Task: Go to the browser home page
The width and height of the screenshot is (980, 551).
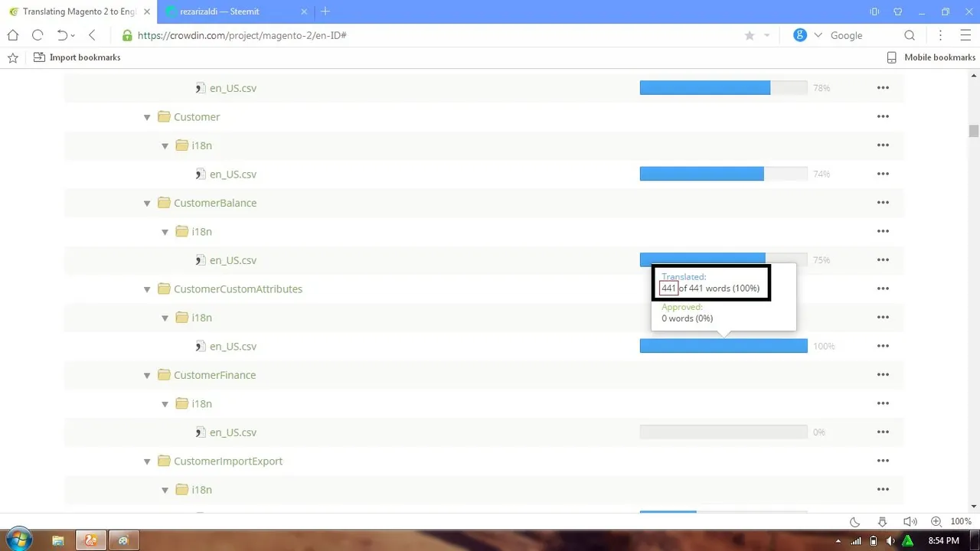Action: [13, 35]
